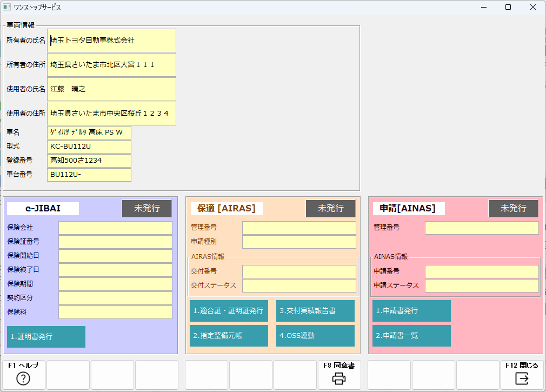546x392 pixels.
Task: Select the 登録番号 field
Action: click(89, 161)
